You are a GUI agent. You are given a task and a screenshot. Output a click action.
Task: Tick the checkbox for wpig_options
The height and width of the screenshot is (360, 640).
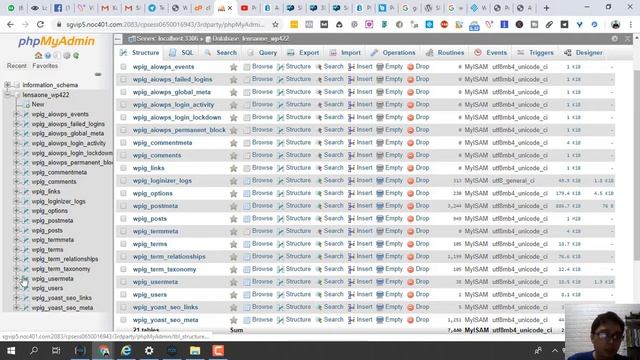(124, 193)
